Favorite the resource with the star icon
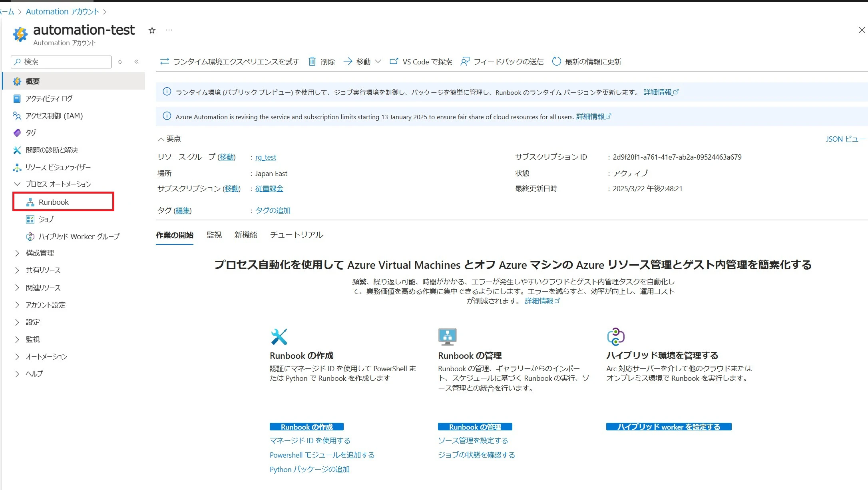 [x=152, y=30]
